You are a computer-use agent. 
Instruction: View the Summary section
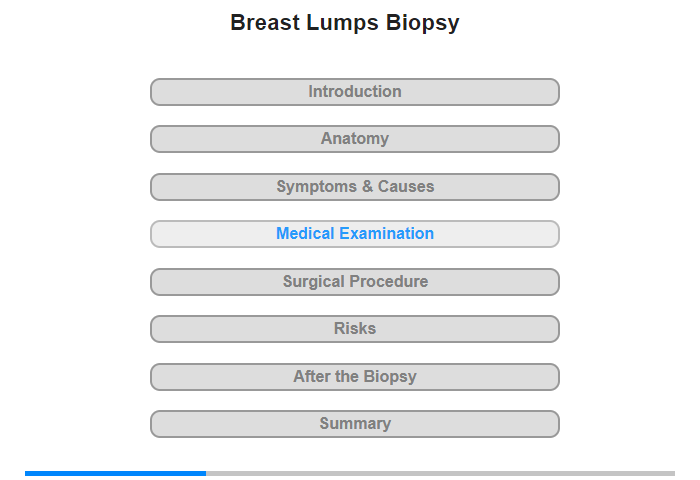point(354,424)
